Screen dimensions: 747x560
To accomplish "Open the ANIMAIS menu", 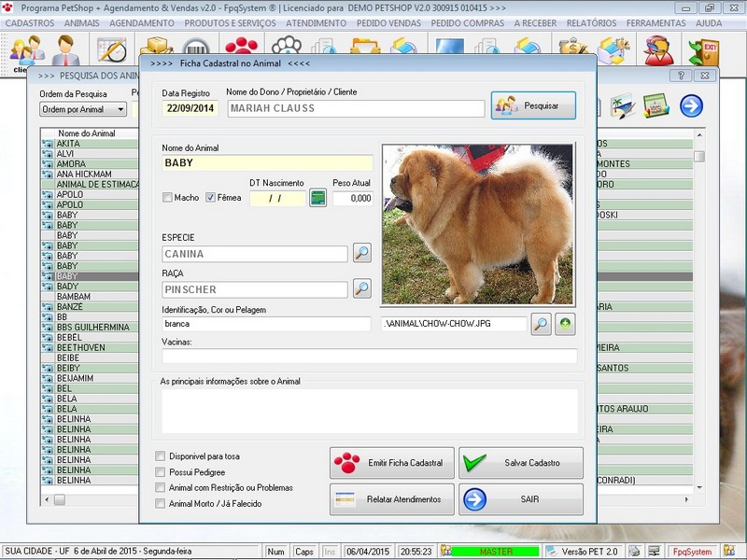I will (82, 22).
